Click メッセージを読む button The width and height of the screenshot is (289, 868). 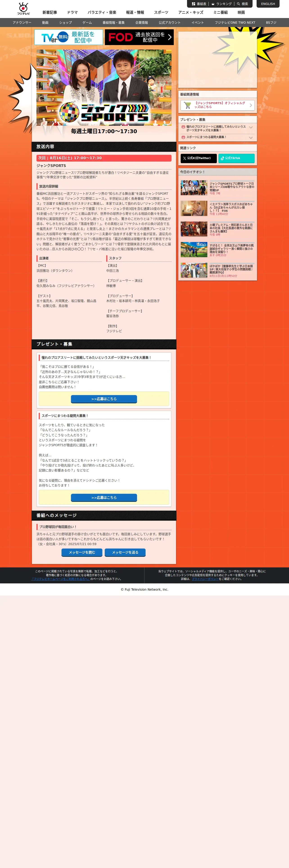coord(82,553)
